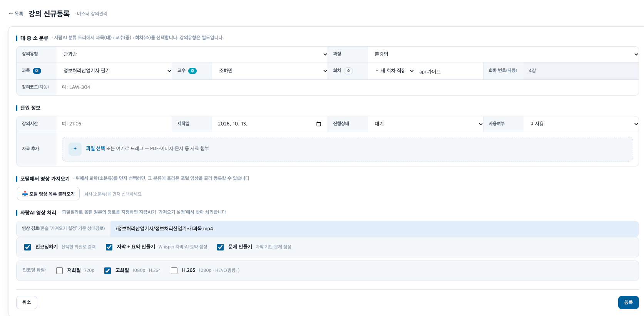Click the 파일 선택 link
644x316 pixels.
95,148
